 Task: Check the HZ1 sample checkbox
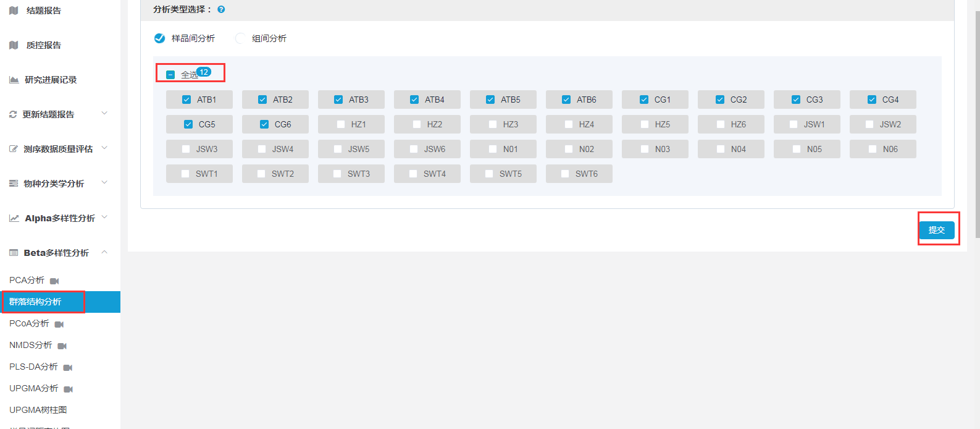pyautogui.click(x=341, y=124)
